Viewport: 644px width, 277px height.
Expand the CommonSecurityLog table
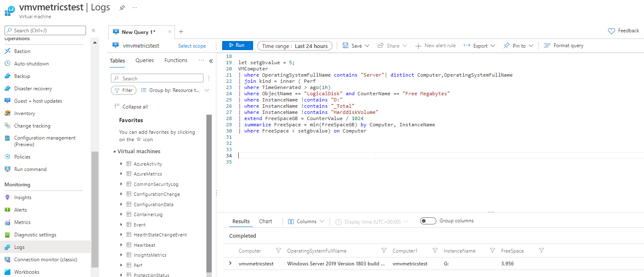click(121, 184)
